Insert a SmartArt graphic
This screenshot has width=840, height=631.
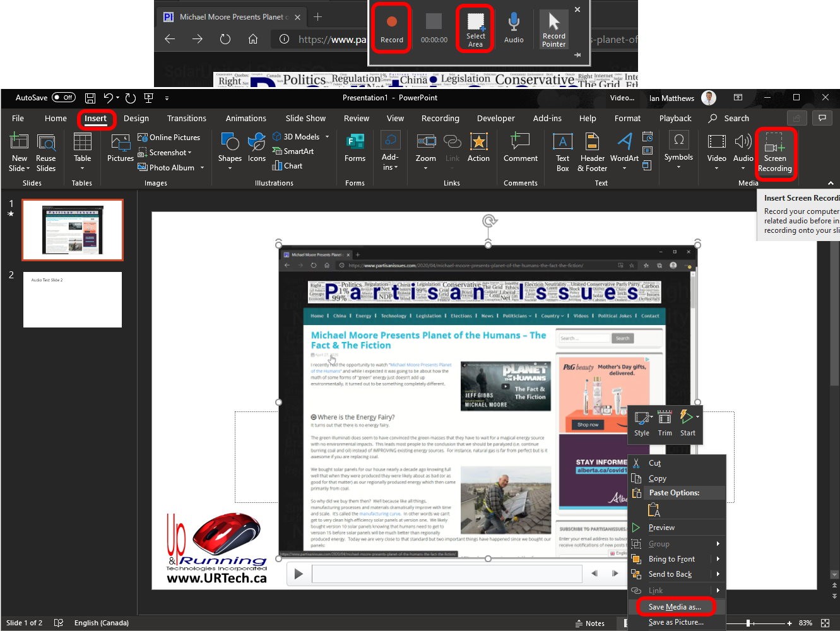coord(293,151)
